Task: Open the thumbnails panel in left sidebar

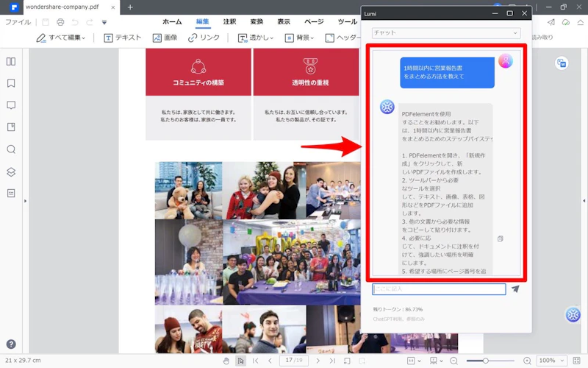Action: [x=11, y=62]
